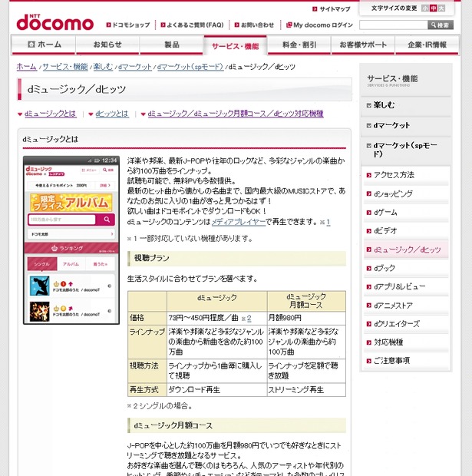Viewport: 472px width, 476px height.
Task: Click the arrow icon beside サイトマップ
Action: tap(315, 9)
